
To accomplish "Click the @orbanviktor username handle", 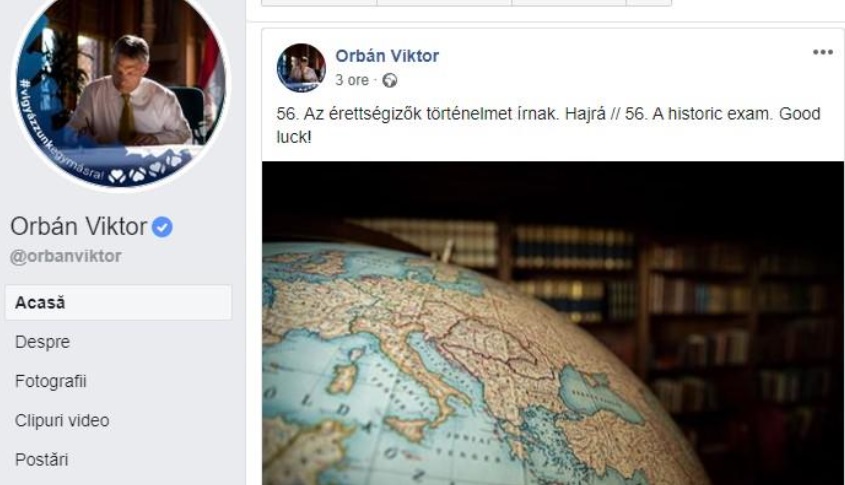I will point(66,256).
